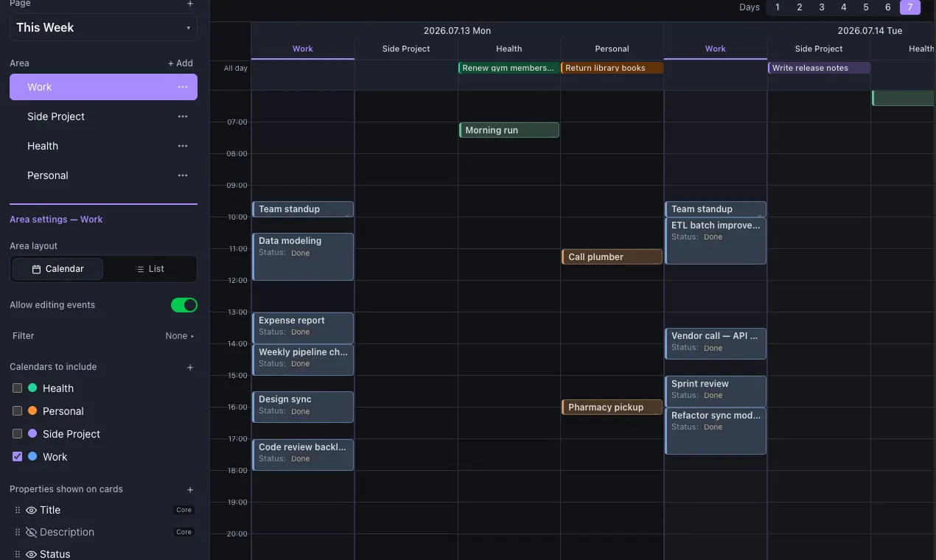Open the Vendor call API event
This screenshot has height=560, width=936.
coord(716,343)
